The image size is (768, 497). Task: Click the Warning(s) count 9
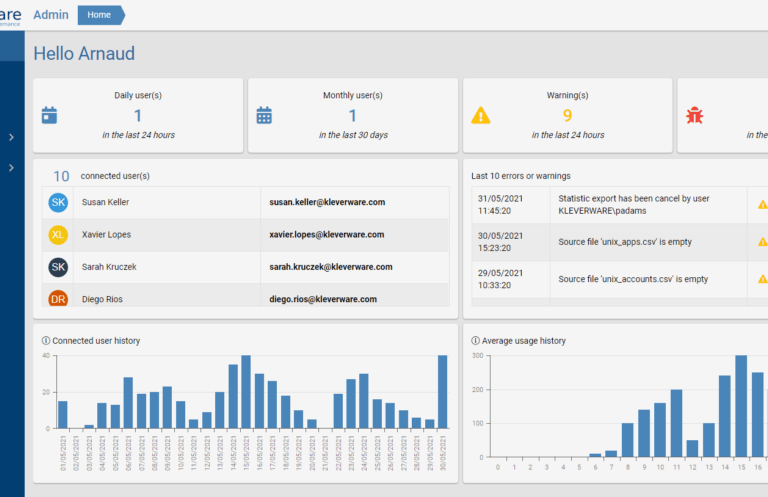click(567, 116)
